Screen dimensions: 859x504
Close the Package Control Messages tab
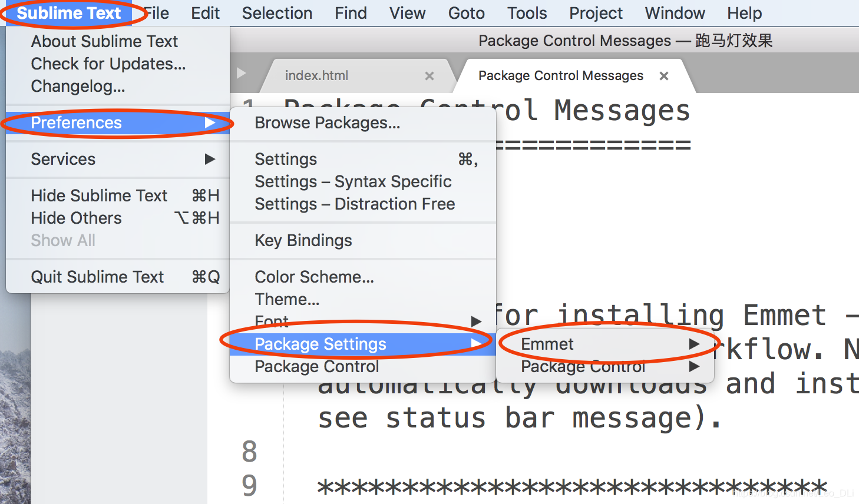point(664,76)
